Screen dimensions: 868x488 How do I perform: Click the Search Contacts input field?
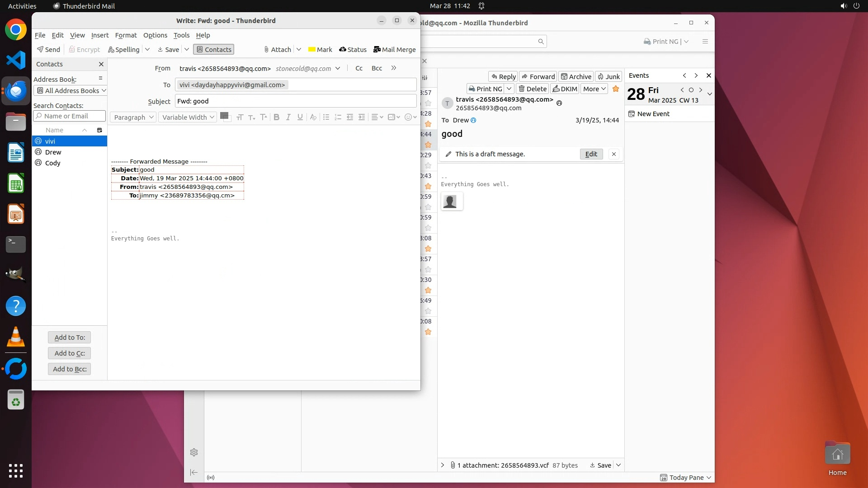click(x=70, y=116)
